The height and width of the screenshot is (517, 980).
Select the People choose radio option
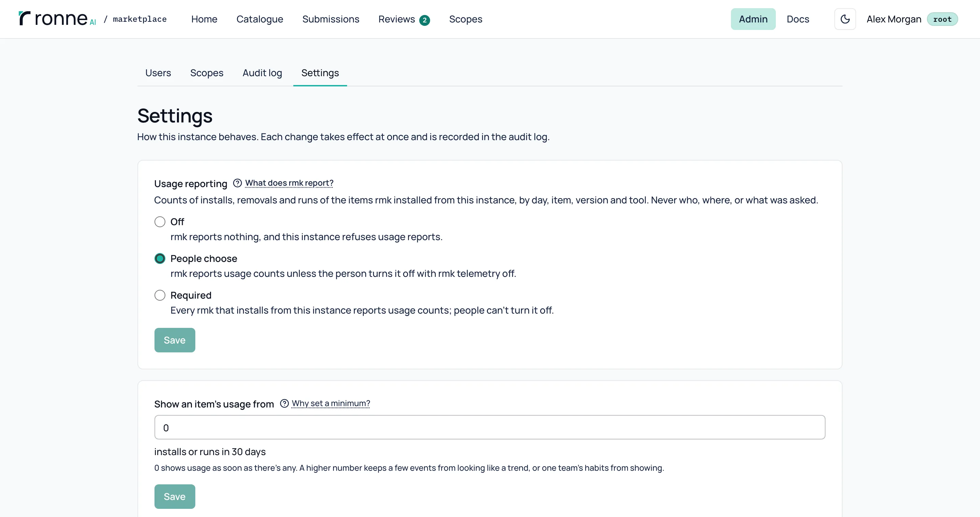160,258
